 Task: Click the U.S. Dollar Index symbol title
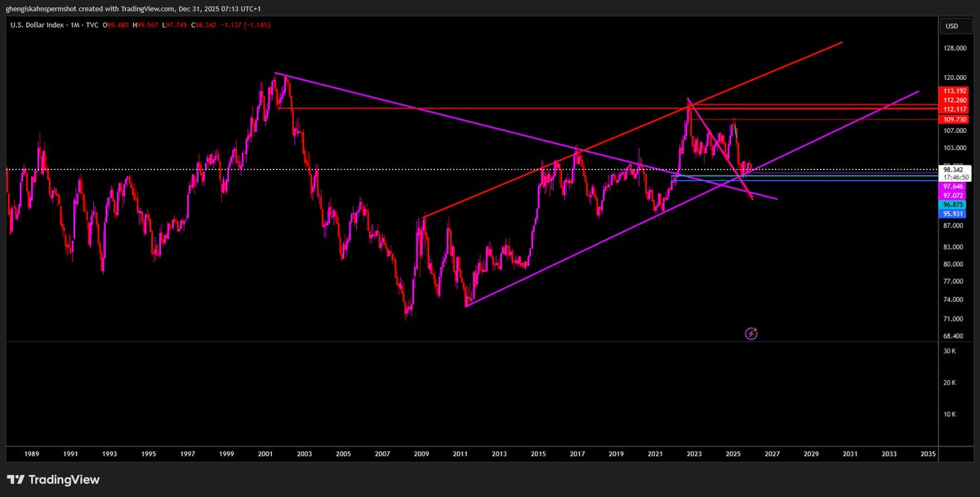click(x=37, y=25)
